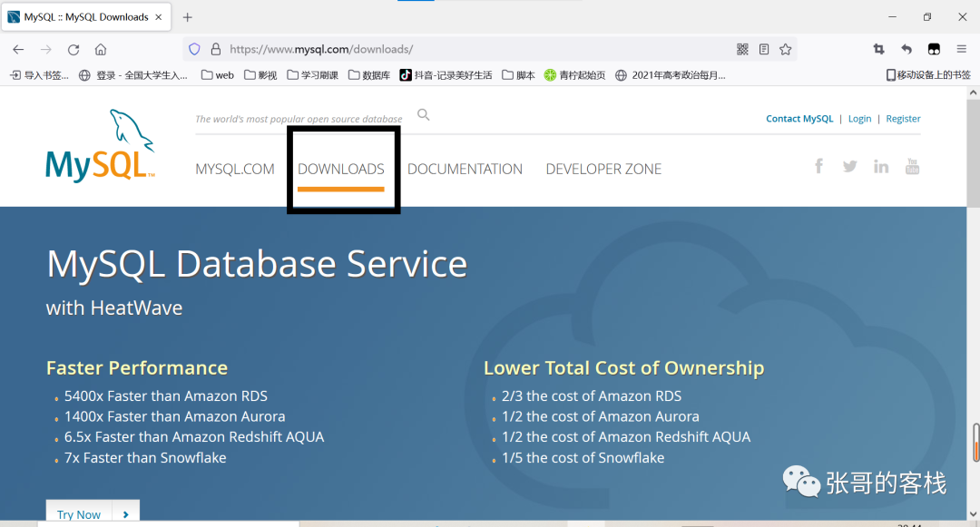
Task: Click the crop screenshot icon in toolbar
Action: pyautogui.click(x=878, y=49)
